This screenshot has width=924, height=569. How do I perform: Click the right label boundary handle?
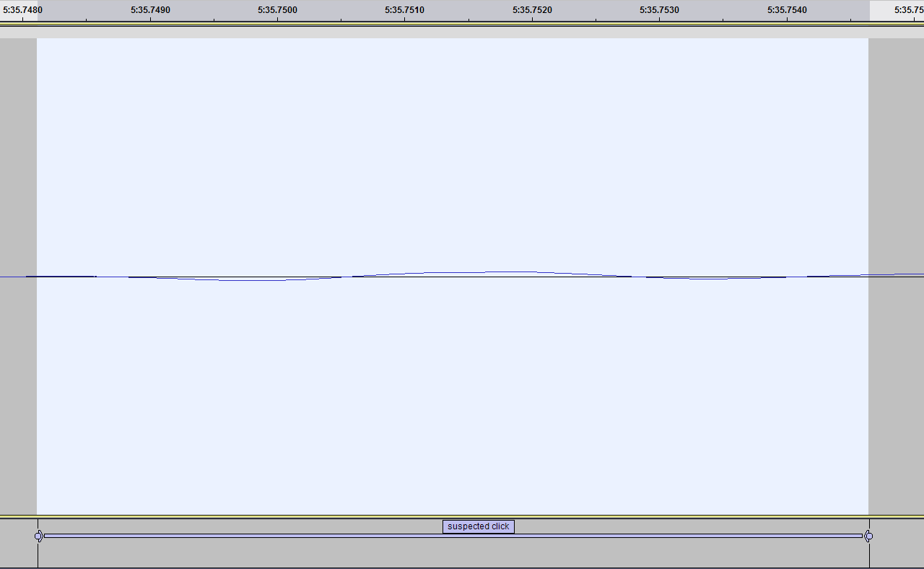pyautogui.click(x=868, y=536)
